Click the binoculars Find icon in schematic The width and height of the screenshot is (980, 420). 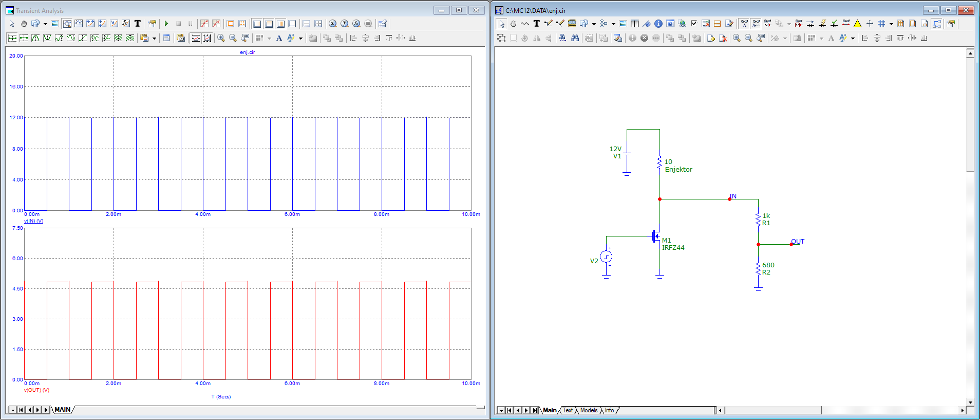tap(575, 38)
